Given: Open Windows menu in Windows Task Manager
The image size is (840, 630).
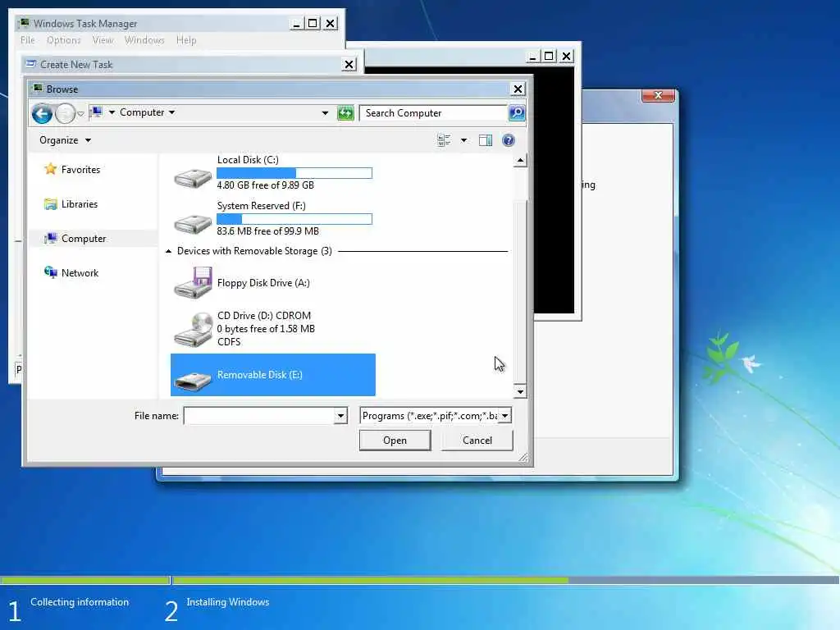Looking at the screenshot, I should coord(144,40).
